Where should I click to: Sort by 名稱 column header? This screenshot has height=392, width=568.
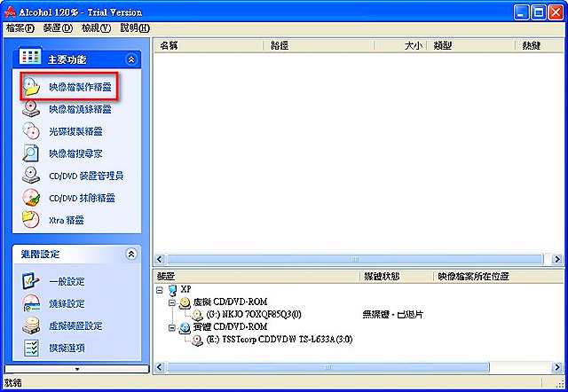point(209,45)
